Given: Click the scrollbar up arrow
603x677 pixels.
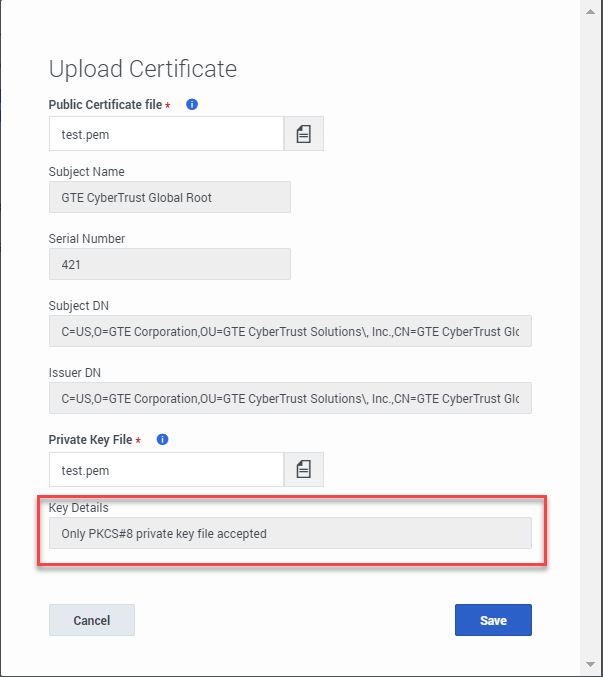Looking at the screenshot, I should 590,12.
